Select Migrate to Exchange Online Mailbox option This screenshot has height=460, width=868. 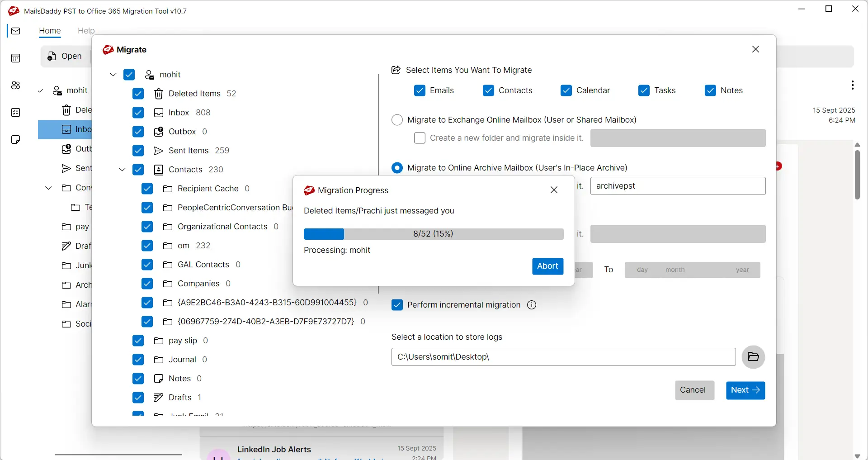397,120
